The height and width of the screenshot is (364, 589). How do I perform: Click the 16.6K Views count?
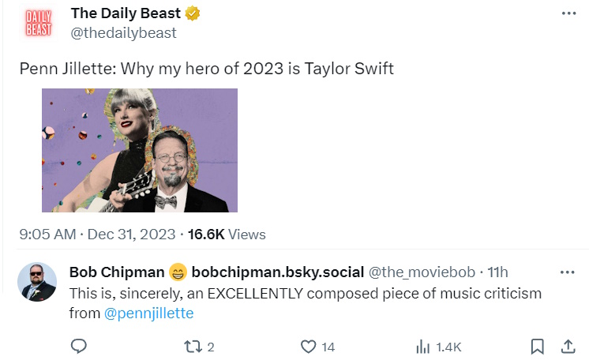pyautogui.click(x=226, y=235)
